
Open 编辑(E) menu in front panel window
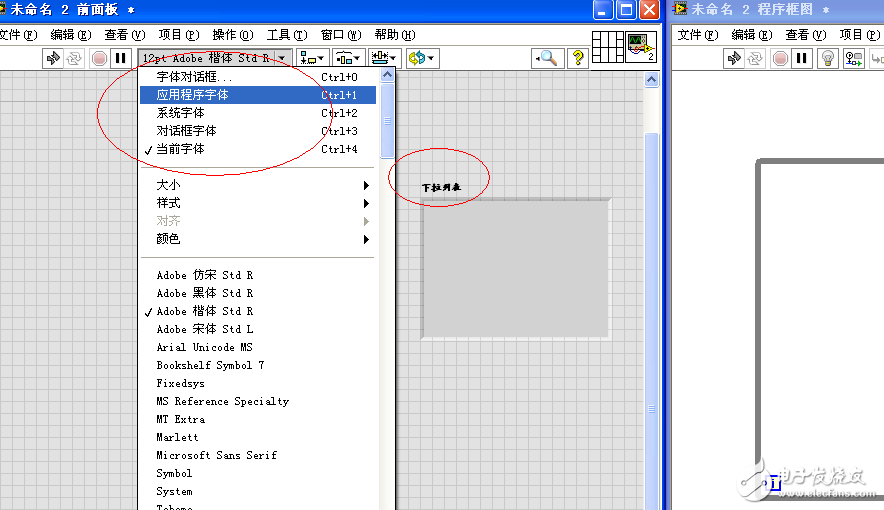(x=70, y=35)
